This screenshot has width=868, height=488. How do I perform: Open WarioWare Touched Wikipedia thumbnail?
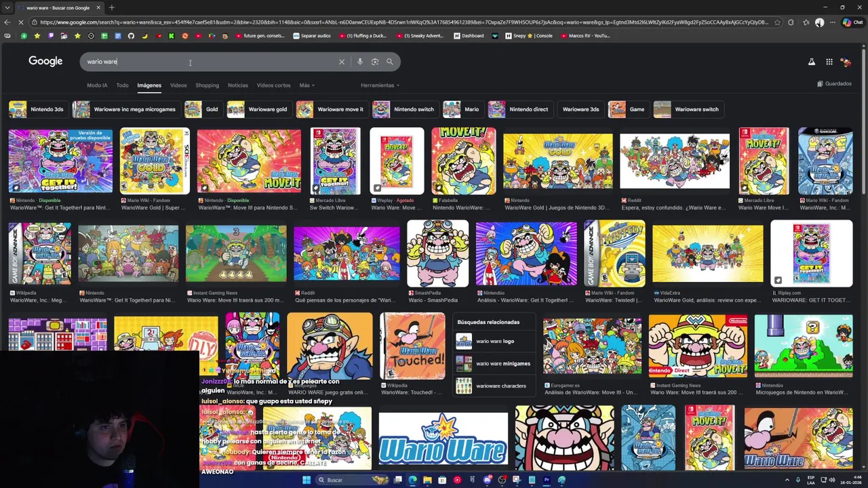[412, 346]
